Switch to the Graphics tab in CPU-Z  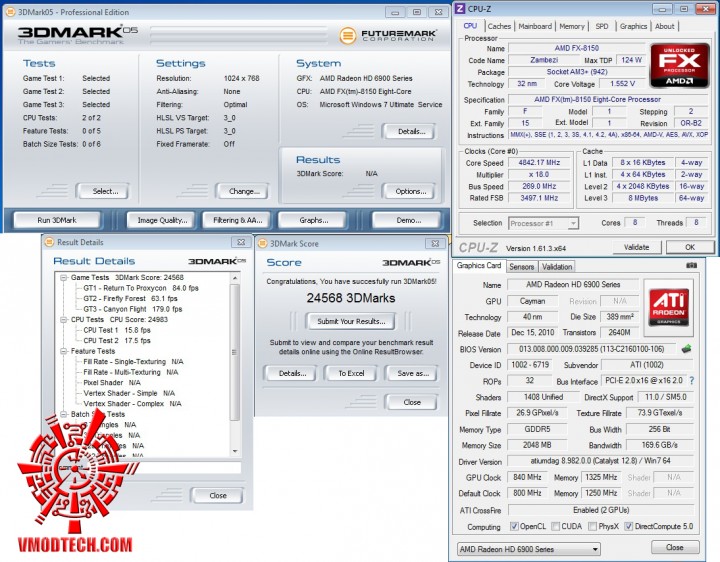click(x=633, y=26)
